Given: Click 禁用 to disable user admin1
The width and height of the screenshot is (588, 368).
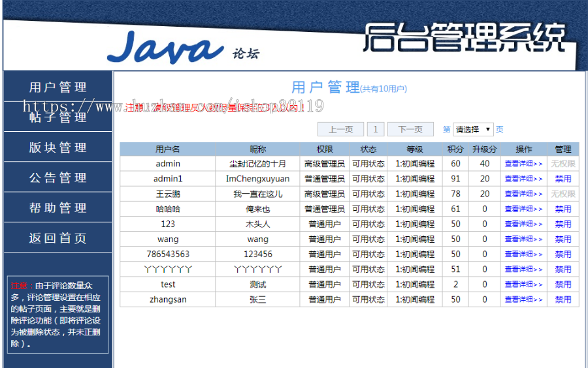Looking at the screenshot, I should click(563, 179).
